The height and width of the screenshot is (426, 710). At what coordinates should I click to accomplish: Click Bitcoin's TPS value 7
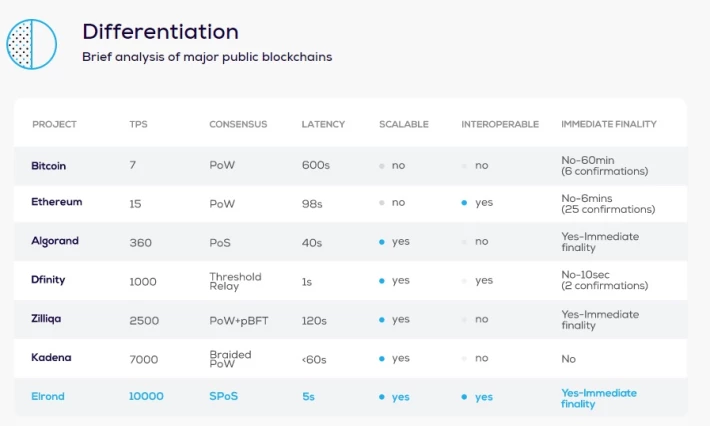(x=133, y=165)
